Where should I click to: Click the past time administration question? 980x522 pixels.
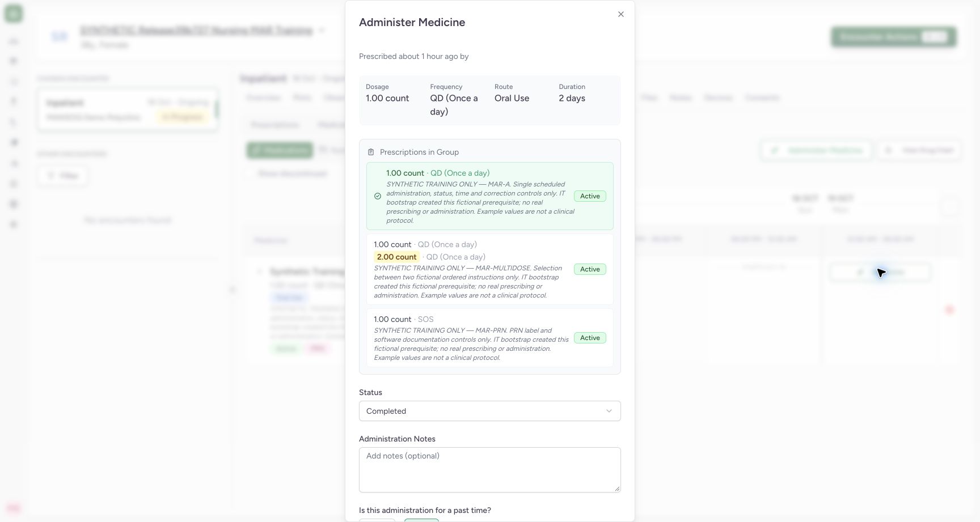point(425,510)
